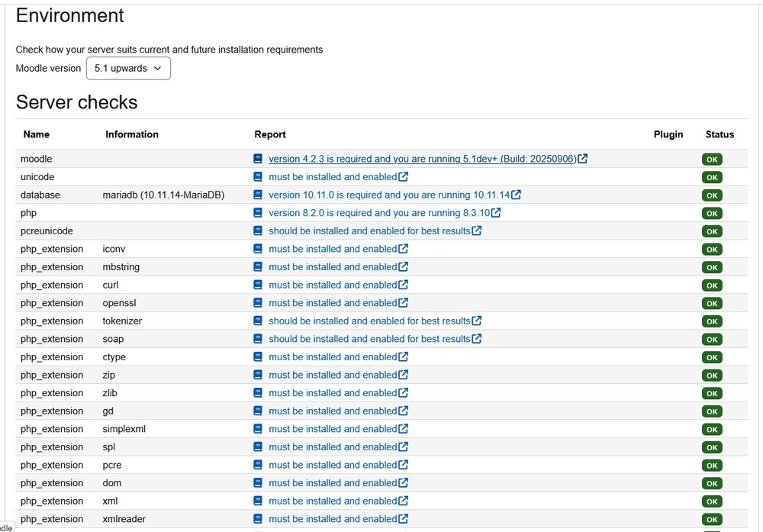
Task: Click the external link icon in the xmlreader row
Action: (404, 519)
